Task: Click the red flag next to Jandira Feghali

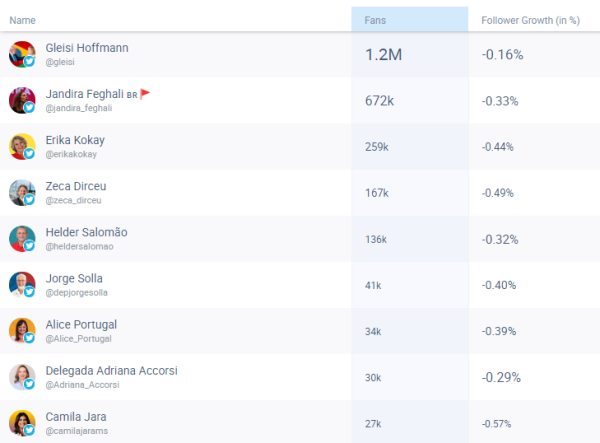Action: [145, 94]
